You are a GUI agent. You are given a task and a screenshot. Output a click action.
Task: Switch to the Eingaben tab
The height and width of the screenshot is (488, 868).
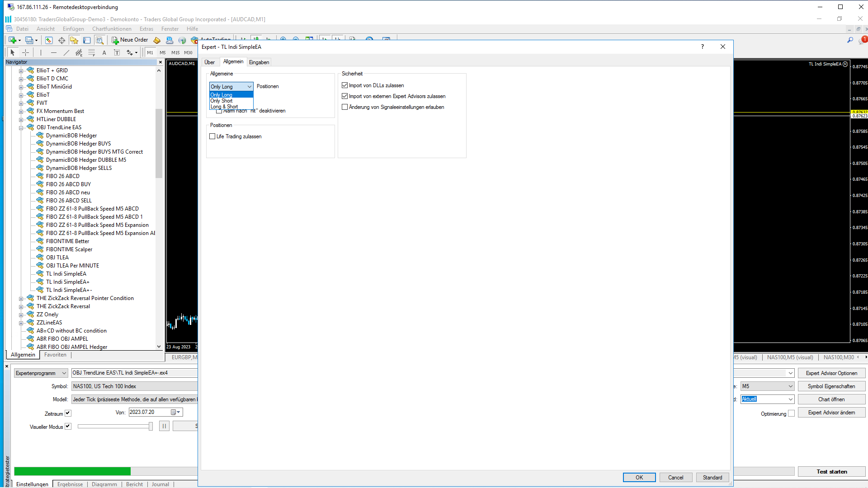pyautogui.click(x=259, y=62)
